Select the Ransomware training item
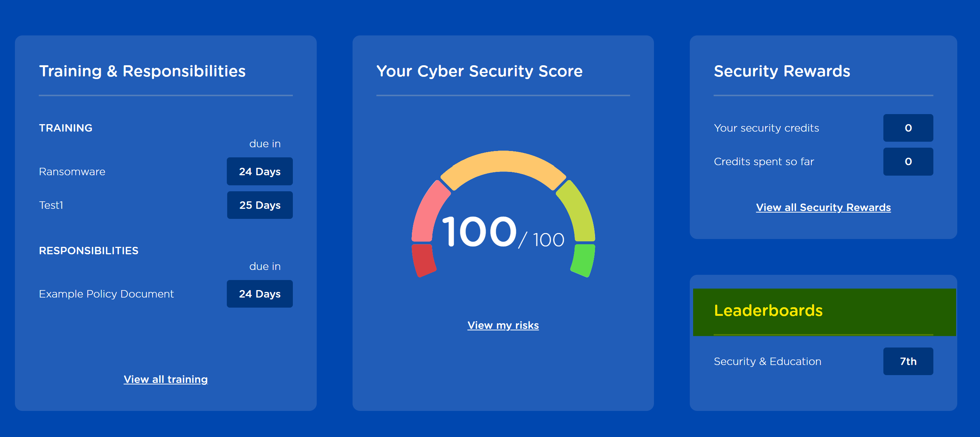980x437 pixels. point(72,172)
